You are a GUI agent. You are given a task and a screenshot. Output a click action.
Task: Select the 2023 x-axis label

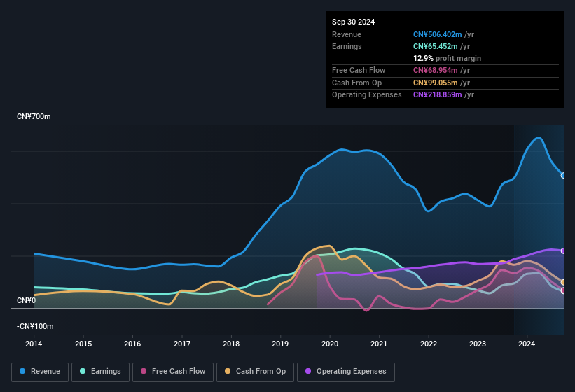(478, 344)
